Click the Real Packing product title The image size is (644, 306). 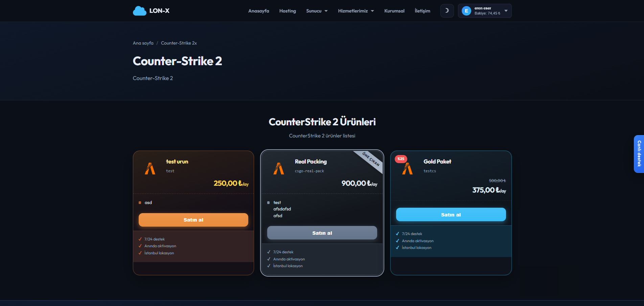311,162
